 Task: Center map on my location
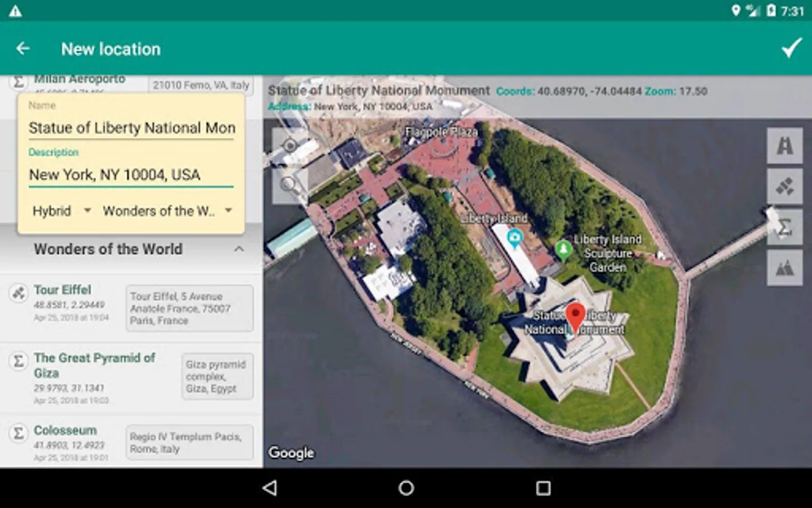[x=290, y=145]
